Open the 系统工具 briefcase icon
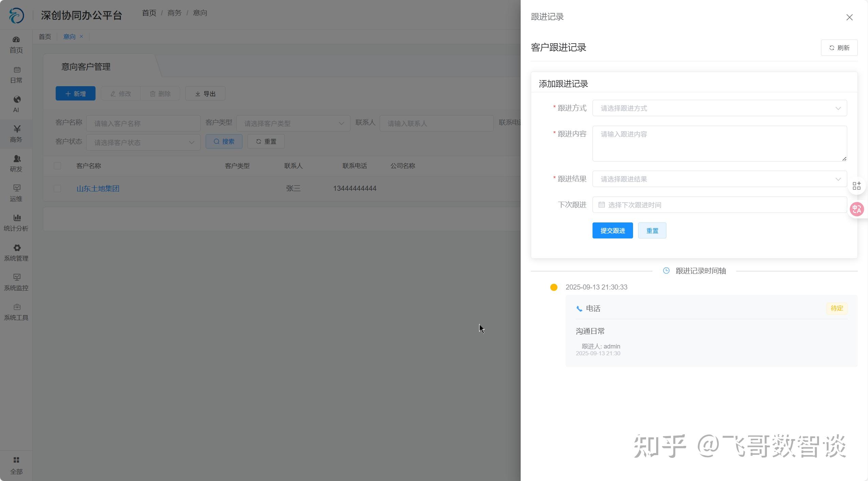868x481 pixels. [x=17, y=307]
